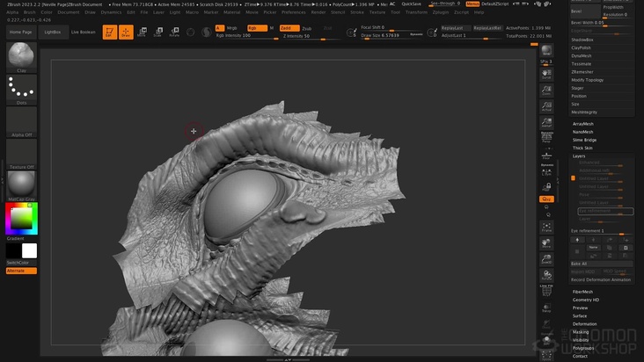Image resolution: width=644 pixels, height=362 pixels.
Task: Click the Frame mesh icon
Action: click(546, 226)
